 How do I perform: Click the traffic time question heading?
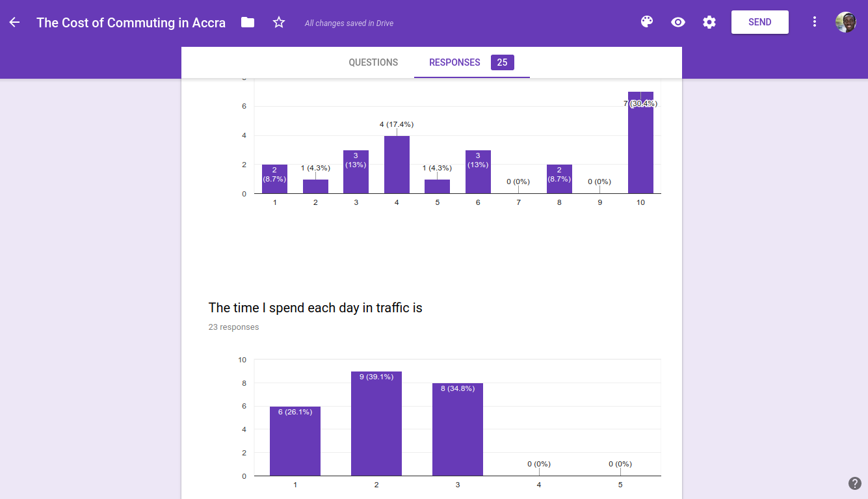click(315, 308)
